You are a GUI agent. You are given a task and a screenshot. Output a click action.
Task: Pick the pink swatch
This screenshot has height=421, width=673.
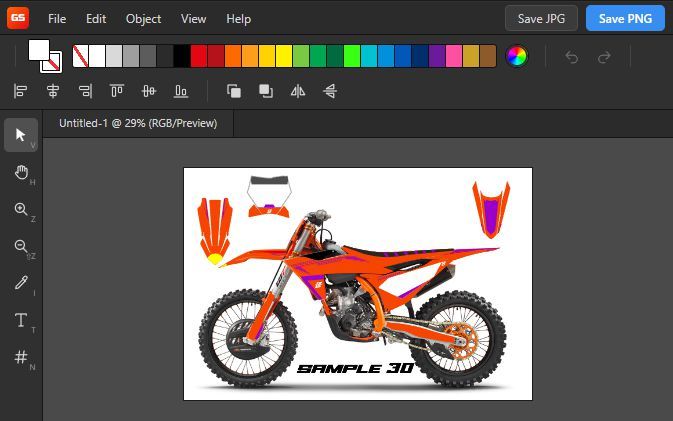[454, 56]
